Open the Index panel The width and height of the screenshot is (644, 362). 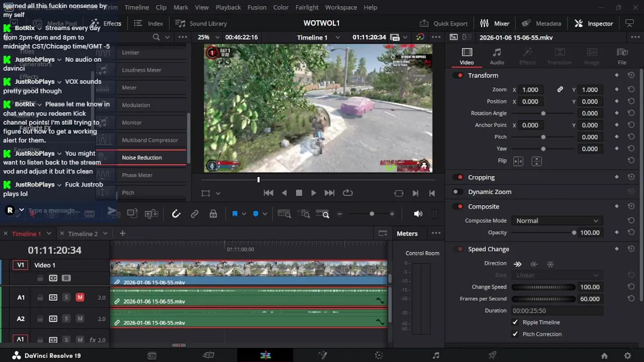pos(148,24)
